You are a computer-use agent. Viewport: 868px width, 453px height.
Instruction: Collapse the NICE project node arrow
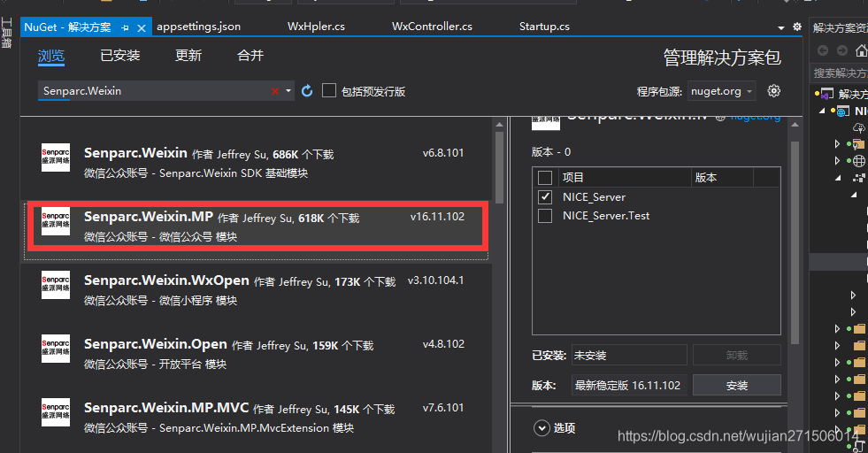(x=823, y=111)
